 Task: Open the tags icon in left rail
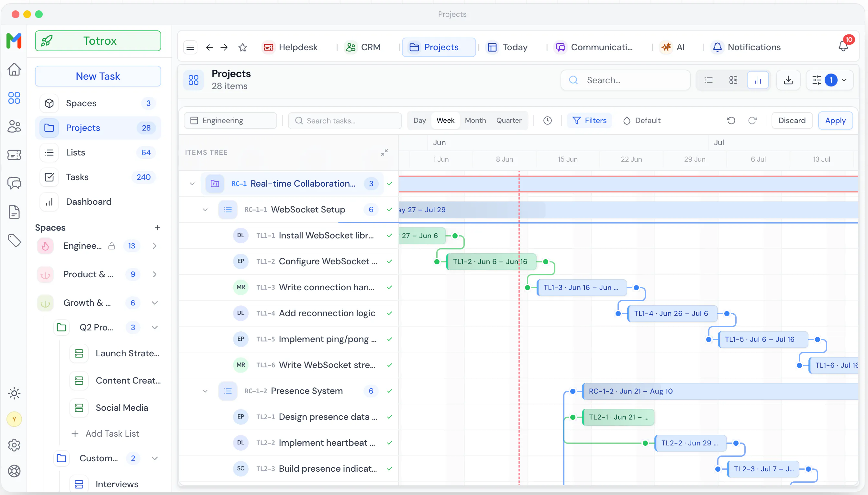pyautogui.click(x=14, y=241)
